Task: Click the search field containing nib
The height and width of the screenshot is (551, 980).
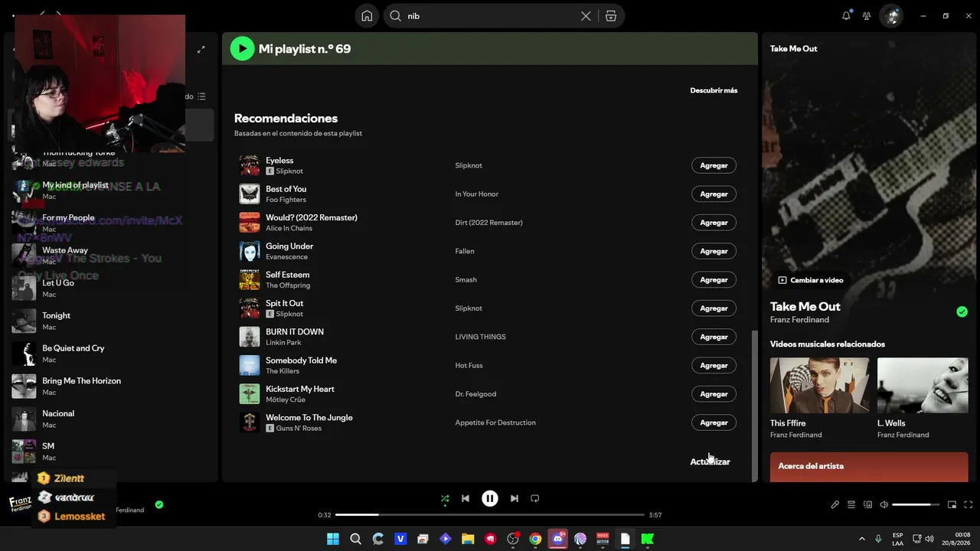Action: 490,16
